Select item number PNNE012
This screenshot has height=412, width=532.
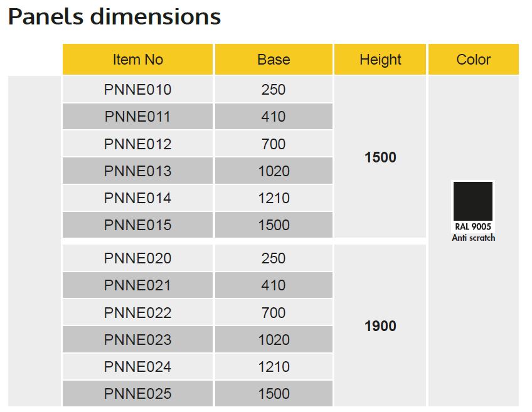pyautogui.click(x=137, y=144)
